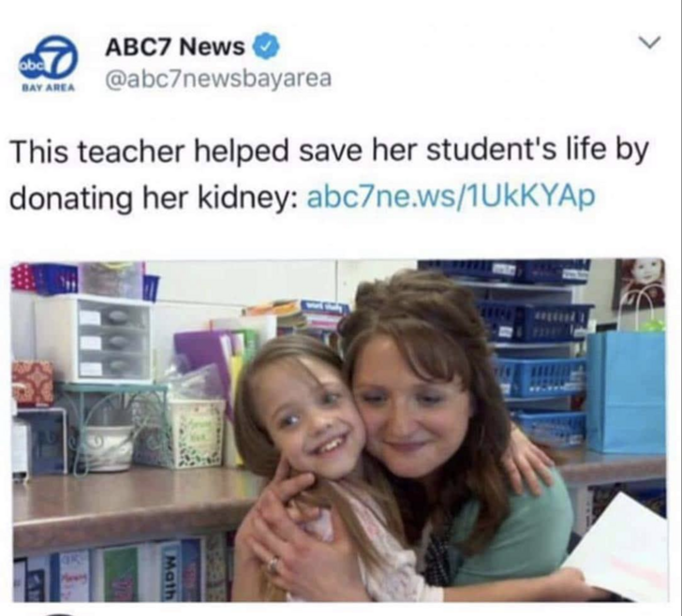This screenshot has width=682, height=616.
Task: Expand the tweet options chevron
Action: (649, 42)
